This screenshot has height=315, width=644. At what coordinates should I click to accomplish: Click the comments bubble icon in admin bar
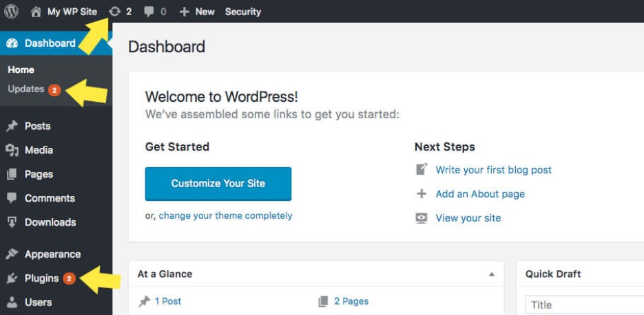click(149, 12)
